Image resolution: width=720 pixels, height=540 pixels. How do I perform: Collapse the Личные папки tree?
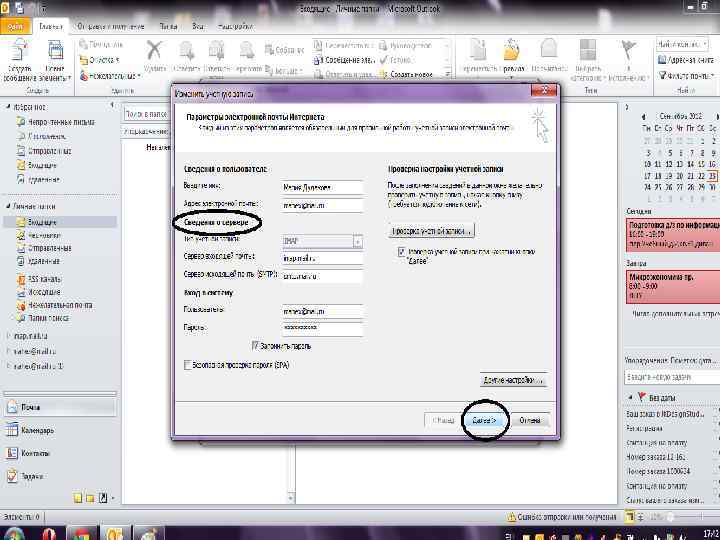click(x=8, y=206)
